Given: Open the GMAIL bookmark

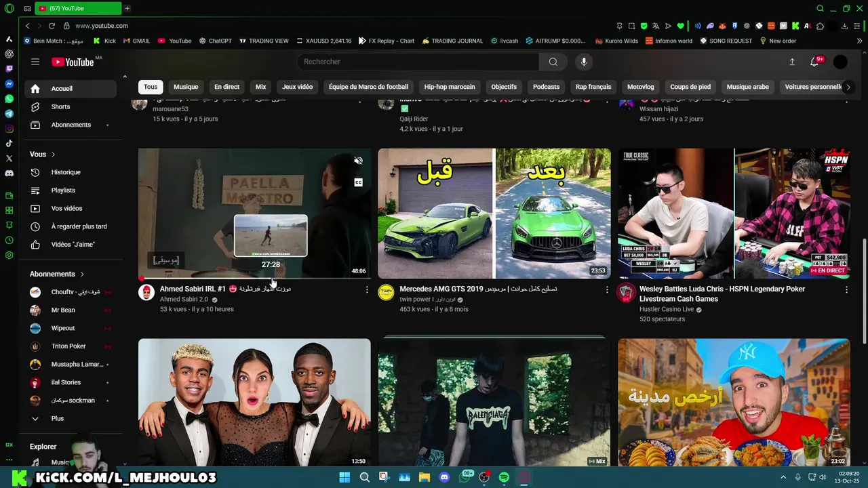Looking at the screenshot, I should (136, 41).
